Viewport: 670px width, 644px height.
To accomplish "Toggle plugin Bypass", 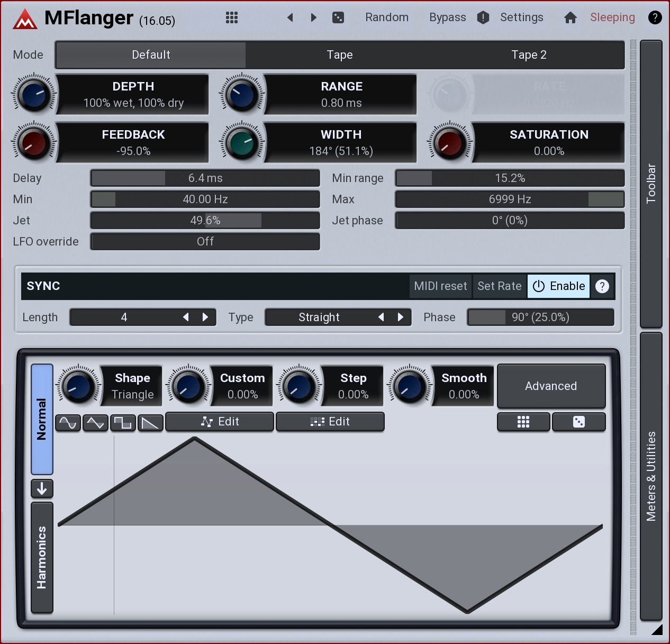I will 448,17.
